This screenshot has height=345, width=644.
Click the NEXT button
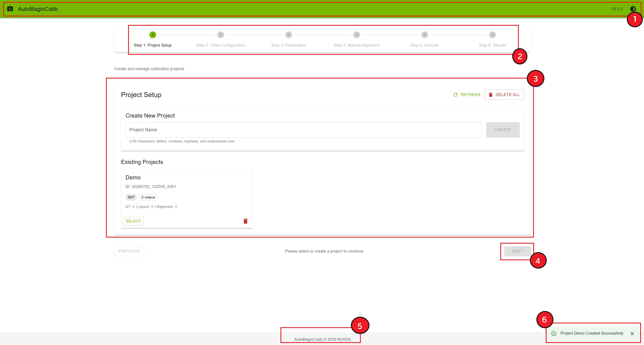[x=517, y=251]
